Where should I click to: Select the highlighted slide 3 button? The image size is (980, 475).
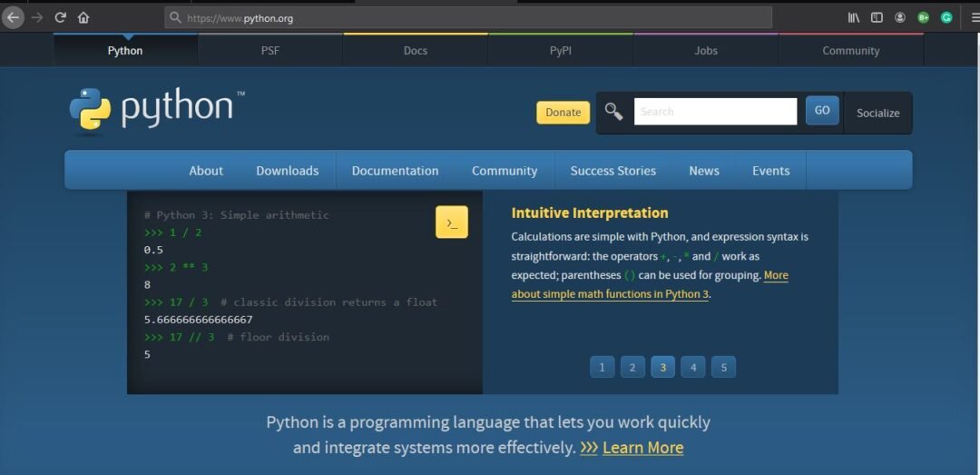tap(662, 367)
